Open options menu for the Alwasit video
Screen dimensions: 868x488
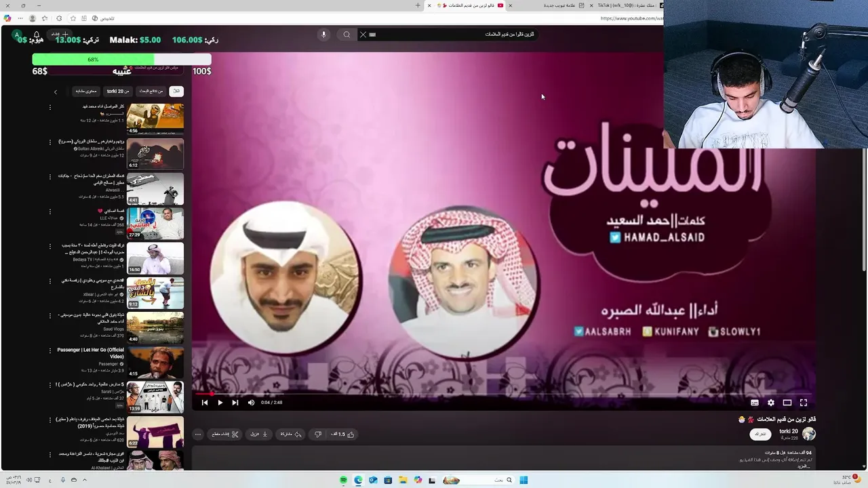[50, 177]
